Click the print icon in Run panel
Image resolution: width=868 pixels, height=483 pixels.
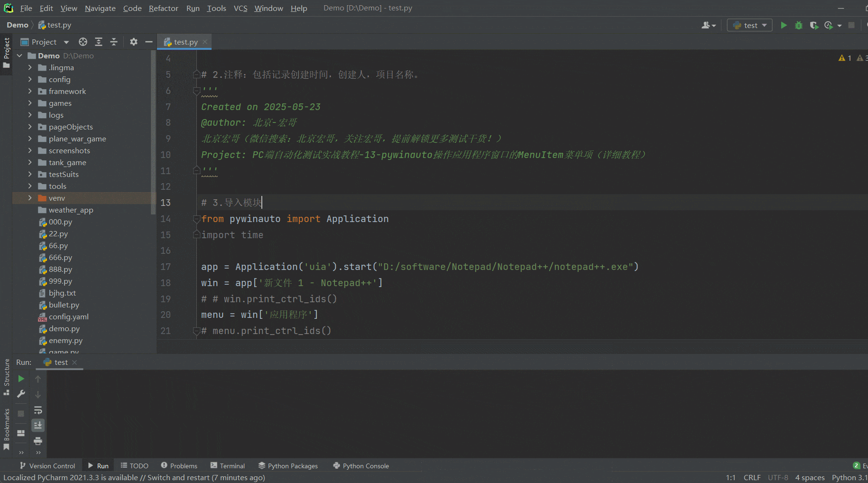click(38, 441)
